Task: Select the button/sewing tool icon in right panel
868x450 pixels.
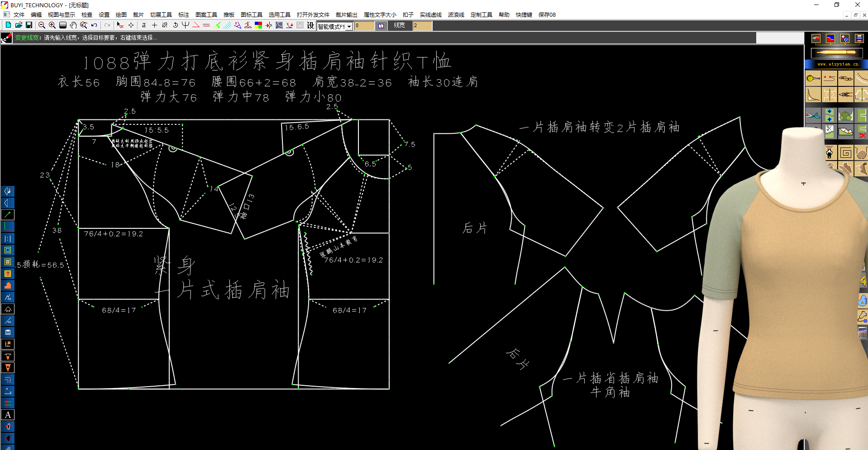Action: click(x=813, y=78)
